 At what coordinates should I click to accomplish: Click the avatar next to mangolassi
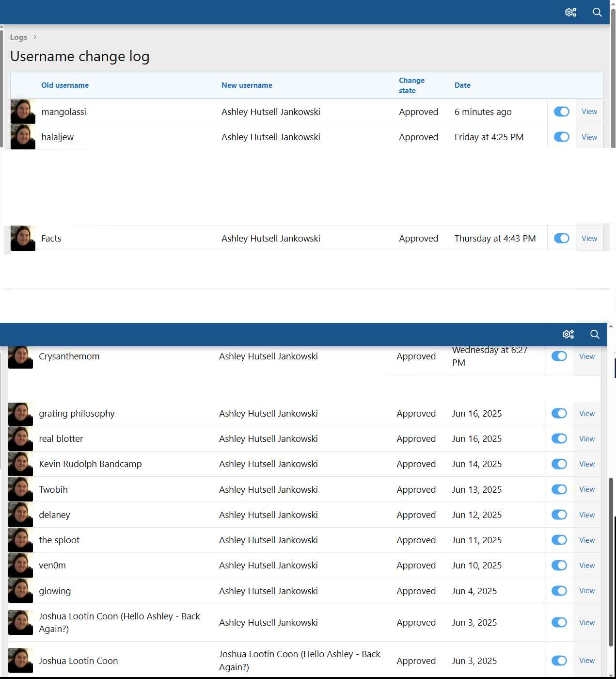point(23,112)
